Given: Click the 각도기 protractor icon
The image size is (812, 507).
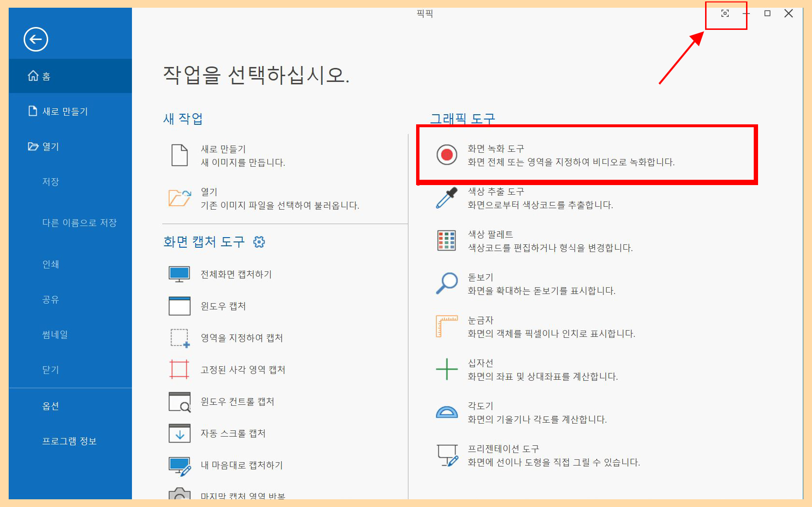Looking at the screenshot, I should click(447, 412).
